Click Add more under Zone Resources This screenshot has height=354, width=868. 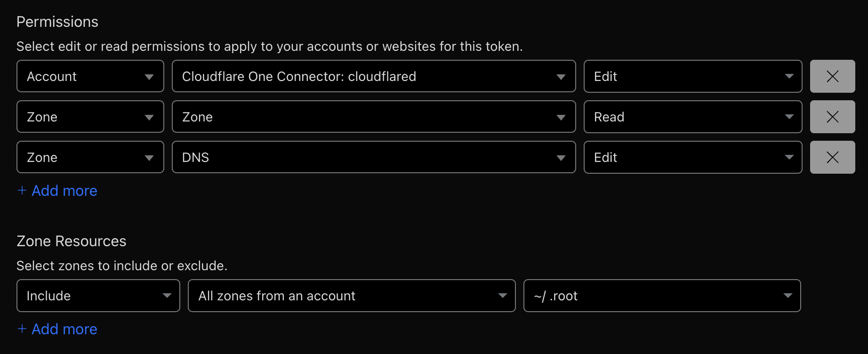64,329
